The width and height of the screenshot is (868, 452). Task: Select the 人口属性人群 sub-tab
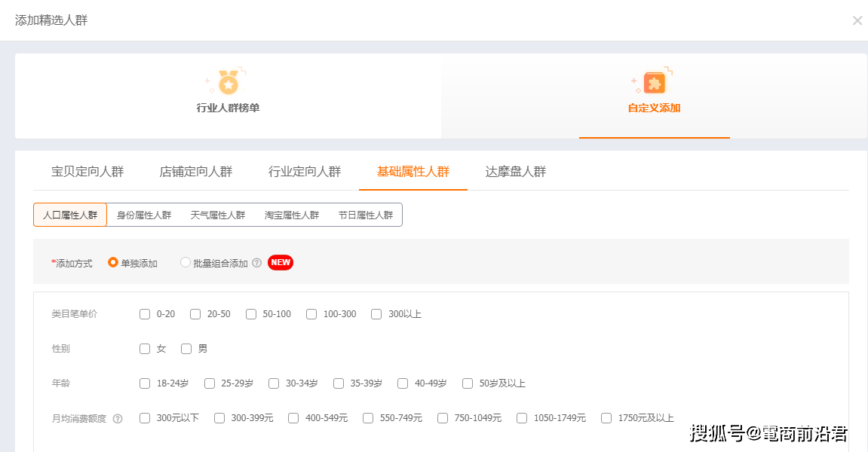70,215
